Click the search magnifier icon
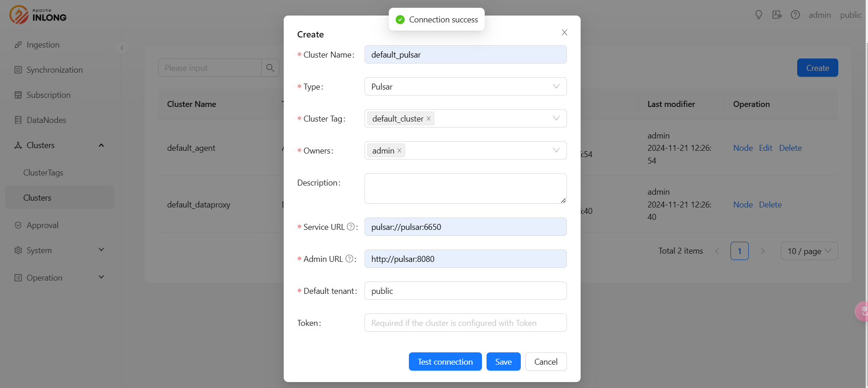Image resolution: width=868 pixels, height=388 pixels. (x=270, y=68)
